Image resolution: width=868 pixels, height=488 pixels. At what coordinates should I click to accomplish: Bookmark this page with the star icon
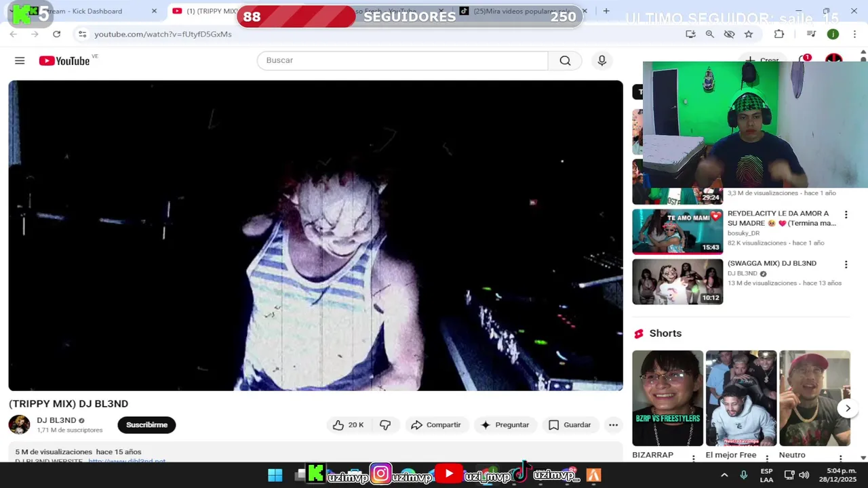click(x=749, y=34)
